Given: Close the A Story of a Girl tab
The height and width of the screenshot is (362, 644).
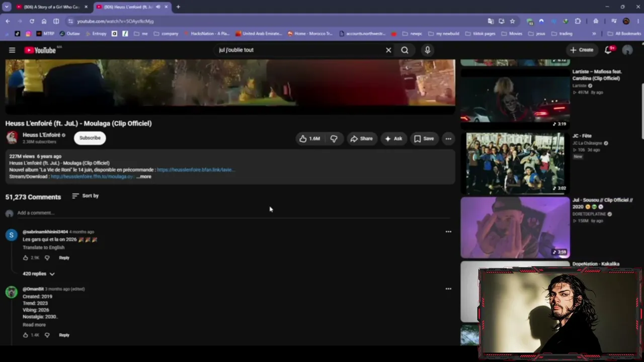Looking at the screenshot, I should [x=86, y=7].
